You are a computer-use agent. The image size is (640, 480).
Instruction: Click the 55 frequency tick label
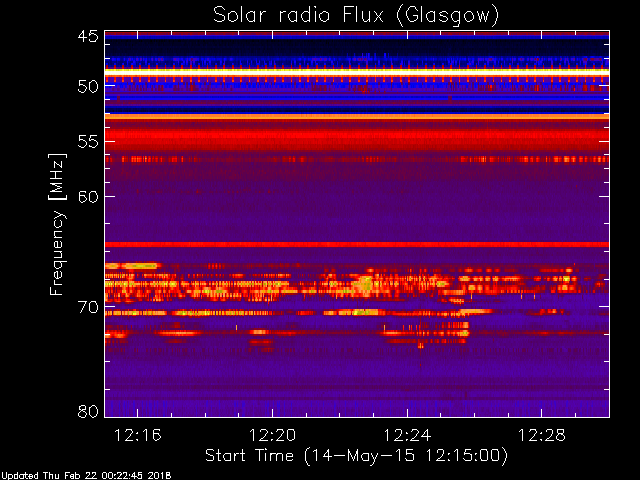[x=88, y=142]
